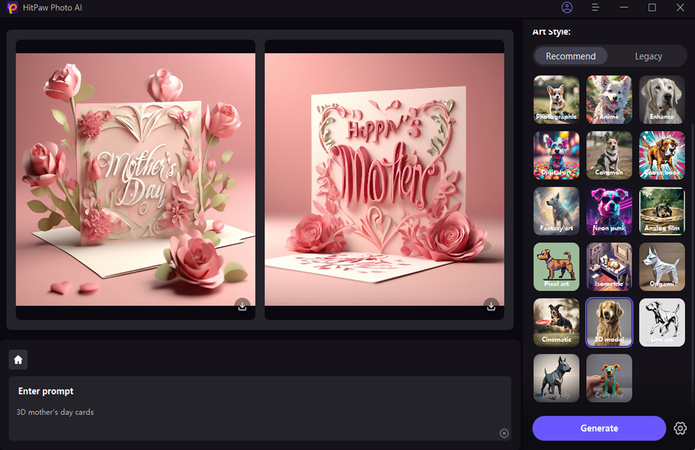Viewport: 695px width, 450px height.
Task: Click the home icon above the prompt
Action: click(x=18, y=359)
